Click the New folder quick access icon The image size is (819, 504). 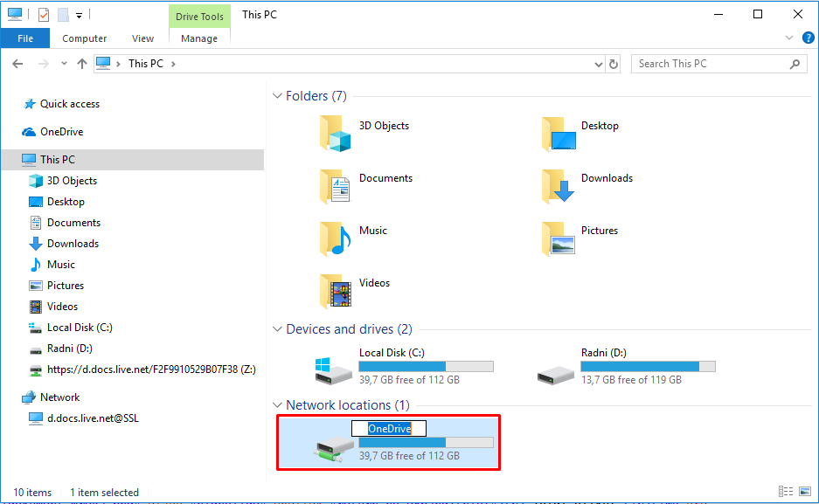(63, 15)
